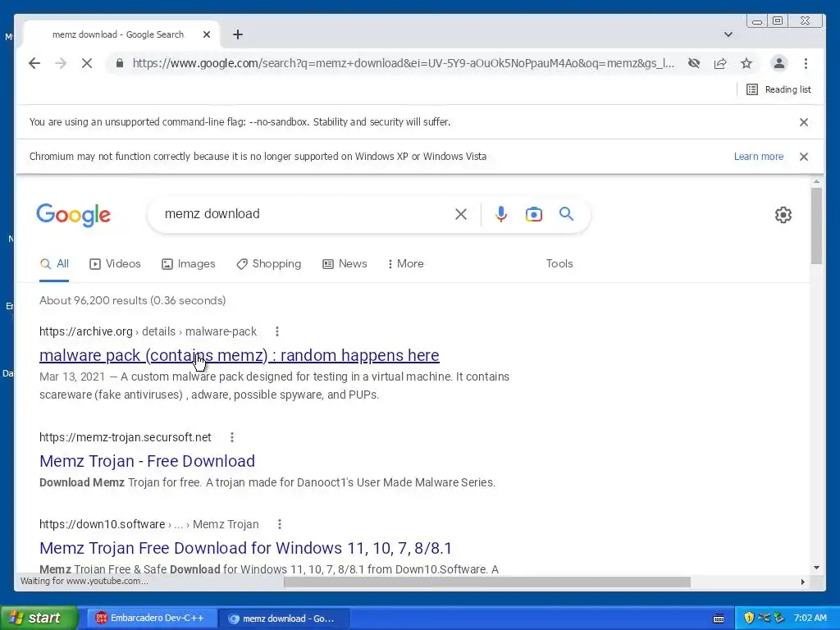Stop loading the page
This screenshot has height=630, width=840.
click(87, 63)
